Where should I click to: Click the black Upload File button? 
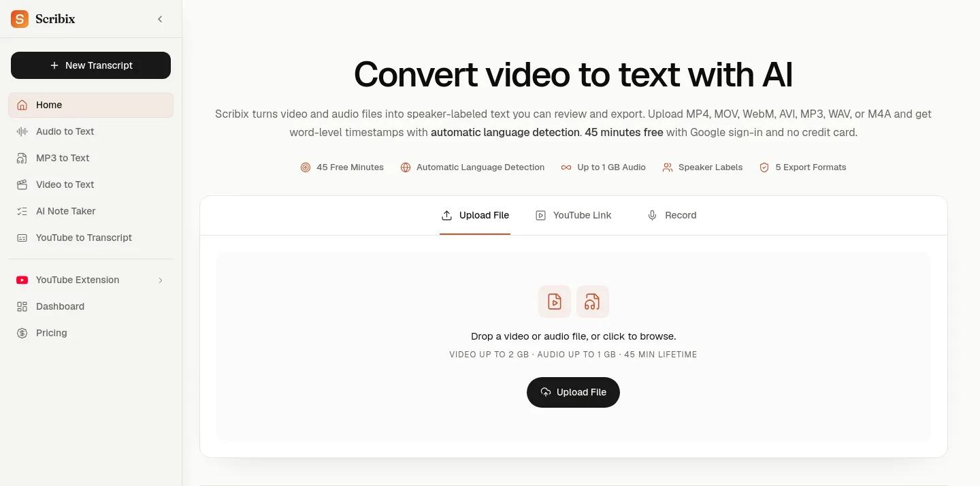pyautogui.click(x=573, y=392)
